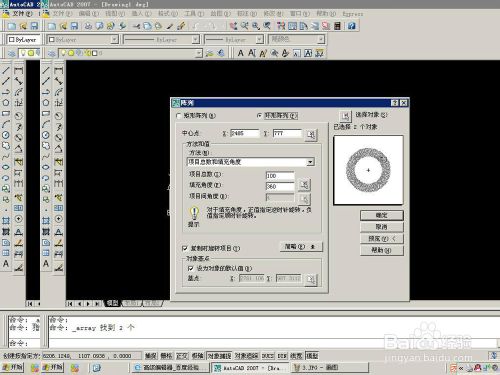Open the DesignCenter icon
Screen dimensions: 500x375
(292, 26)
